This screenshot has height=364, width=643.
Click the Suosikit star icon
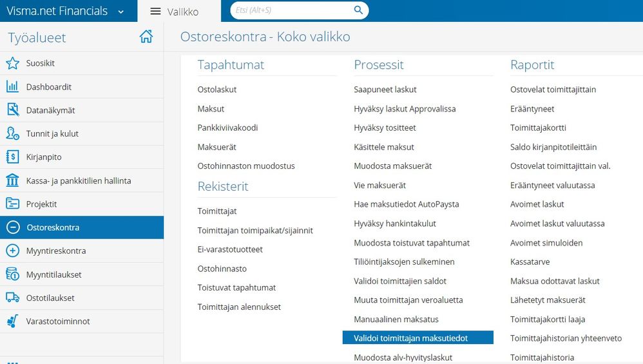(12, 64)
